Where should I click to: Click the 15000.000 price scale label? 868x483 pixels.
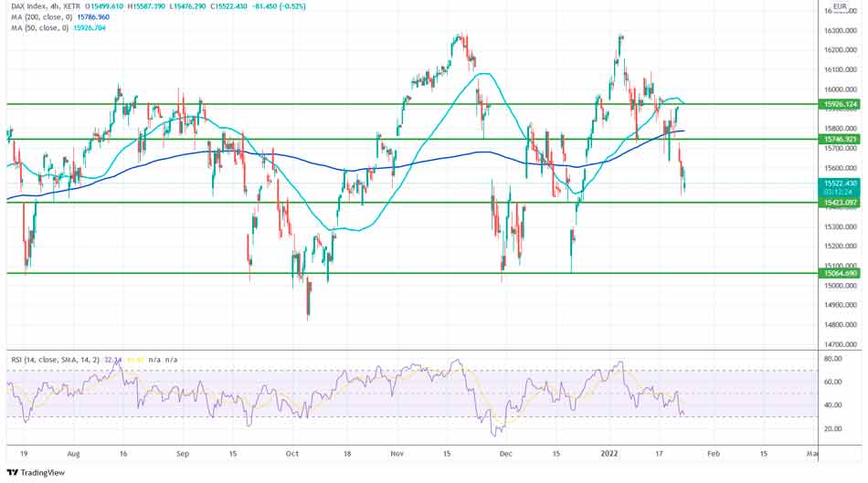(x=841, y=286)
